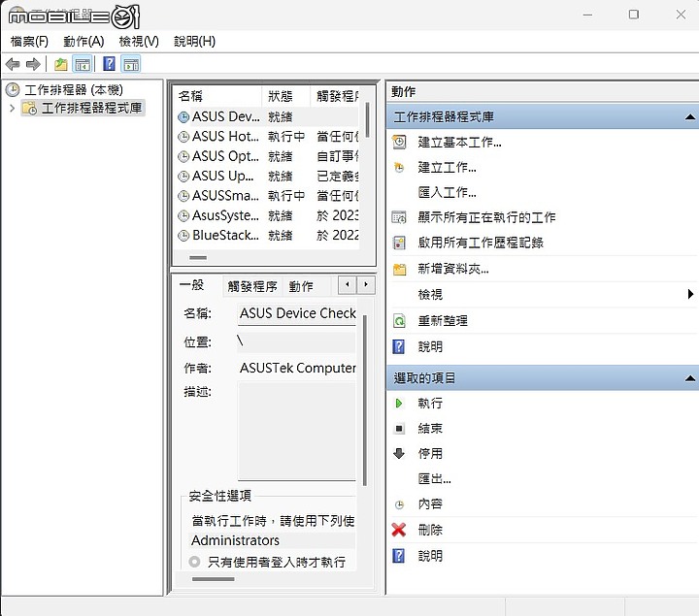Open the 檔案(F) menu
699x616 pixels.
coord(29,42)
